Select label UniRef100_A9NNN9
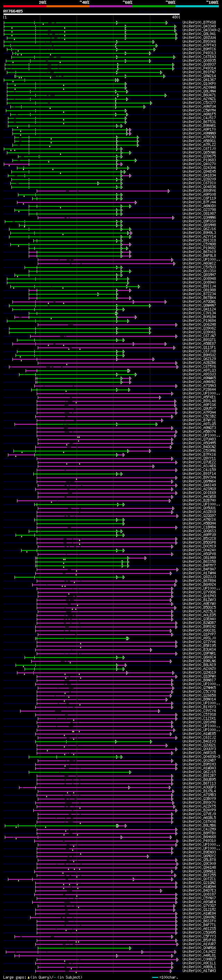 click(x=199, y=133)
